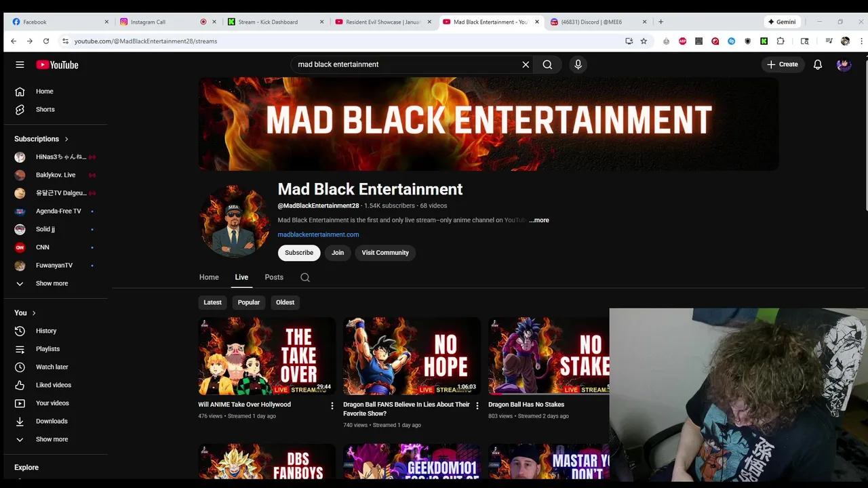The height and width of the screenshot is (488, 868).
Task: Search within the channel magnifier icon
Action: point(305,277)
